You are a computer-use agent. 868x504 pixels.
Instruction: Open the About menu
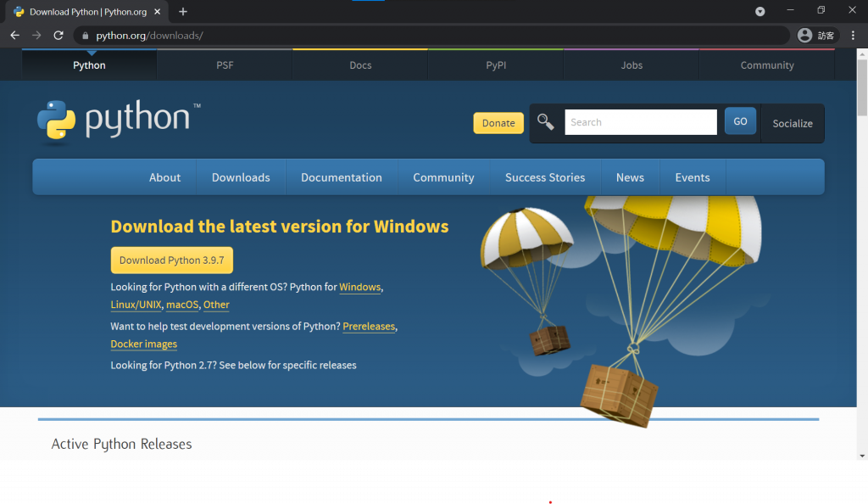pyautogui.click(x=164, y=177)
